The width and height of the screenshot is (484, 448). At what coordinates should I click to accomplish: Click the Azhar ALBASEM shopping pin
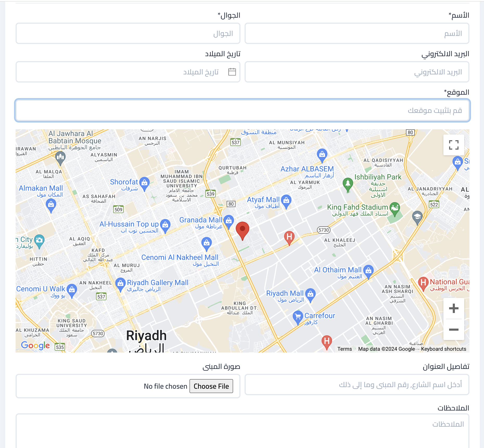click(322, 156)
